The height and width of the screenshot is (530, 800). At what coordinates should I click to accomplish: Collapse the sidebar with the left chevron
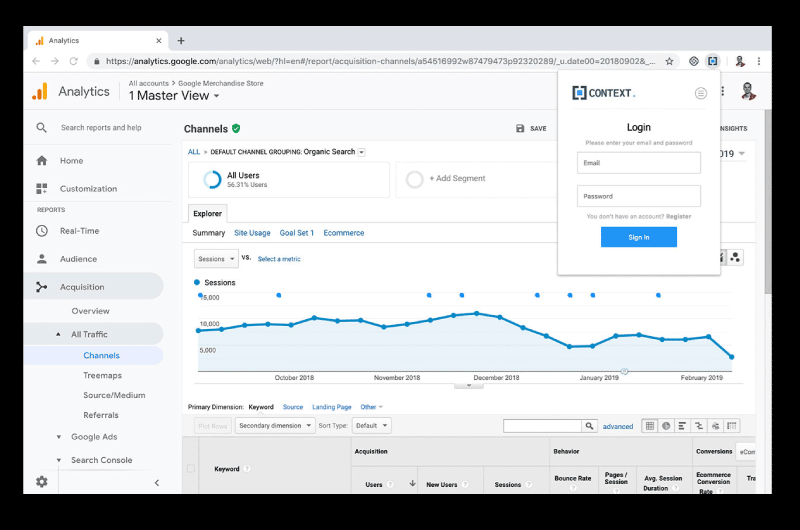(157, 483)
